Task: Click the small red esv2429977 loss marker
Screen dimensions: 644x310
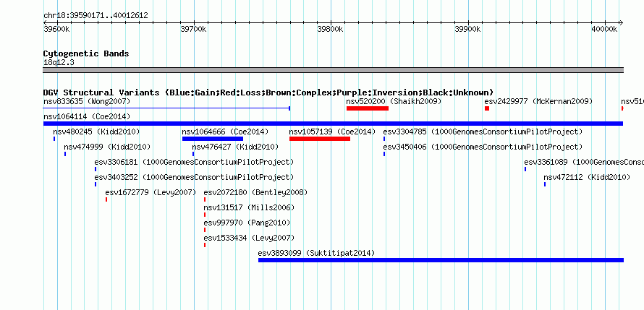Action: click(487, 108)
